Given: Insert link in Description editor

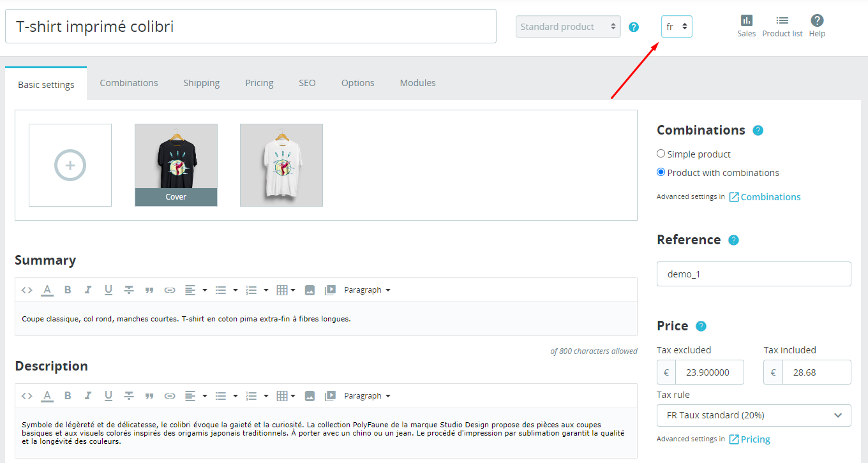Looking at the screenshot, I should click(x=170, y=396).
